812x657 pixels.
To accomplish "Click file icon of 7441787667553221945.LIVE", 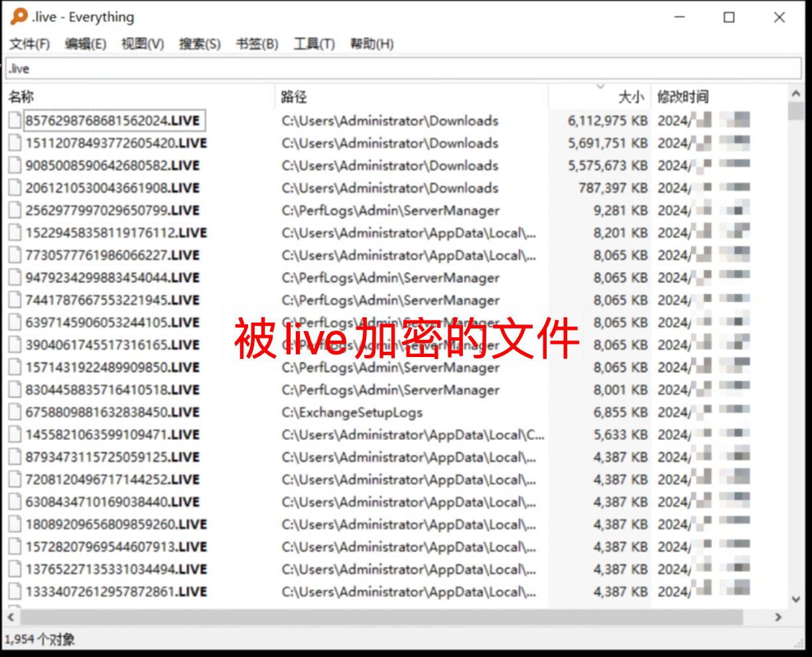I will [15, 300].
